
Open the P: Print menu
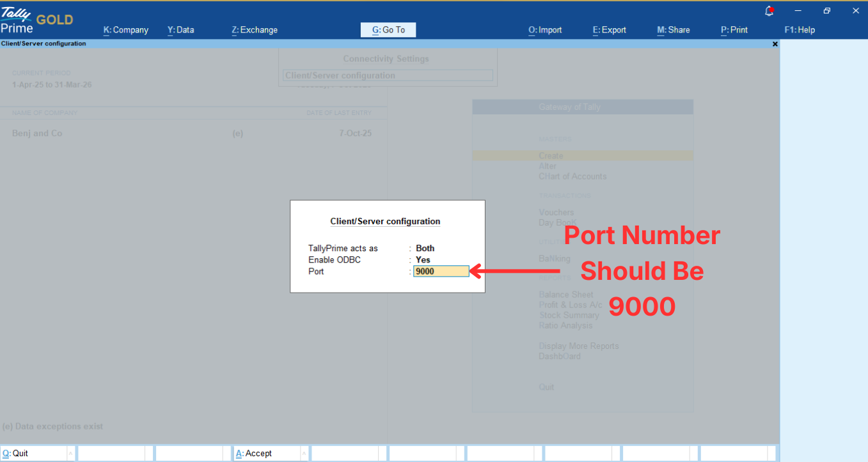click(x=734, y=30)
